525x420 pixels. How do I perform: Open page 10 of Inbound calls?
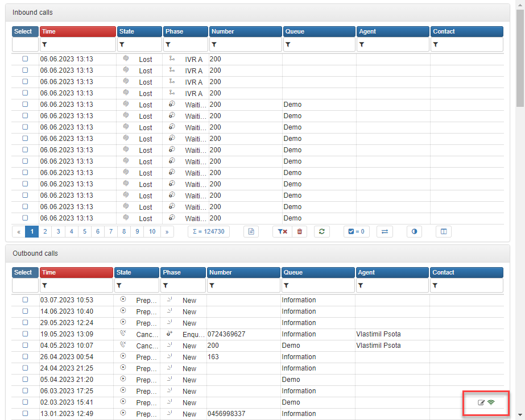point(152,231)
